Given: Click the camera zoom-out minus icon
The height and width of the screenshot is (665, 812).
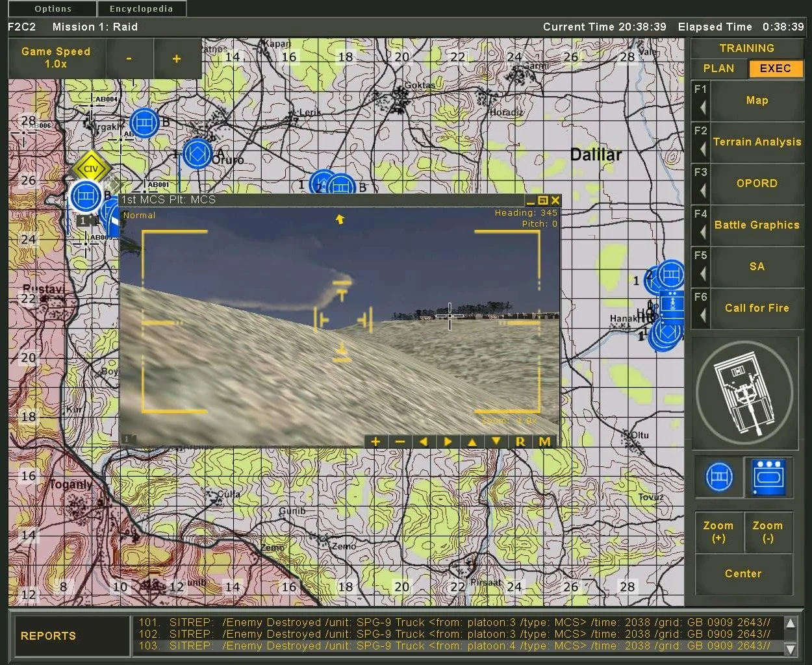Looking at the screenshot, I should point(400,442).
